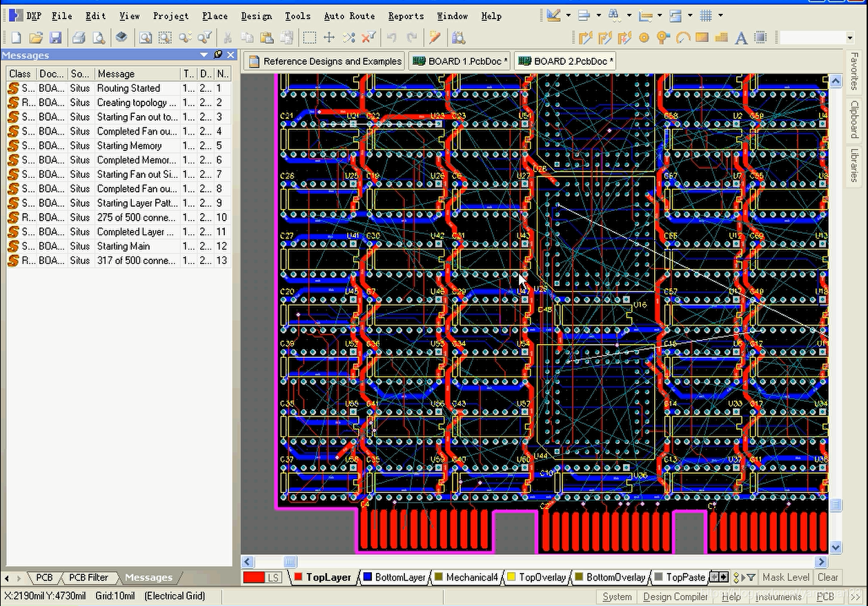Open the Messages panel dropdown arrow
This screenshot has width=868, height=606.
coord(204,54)
